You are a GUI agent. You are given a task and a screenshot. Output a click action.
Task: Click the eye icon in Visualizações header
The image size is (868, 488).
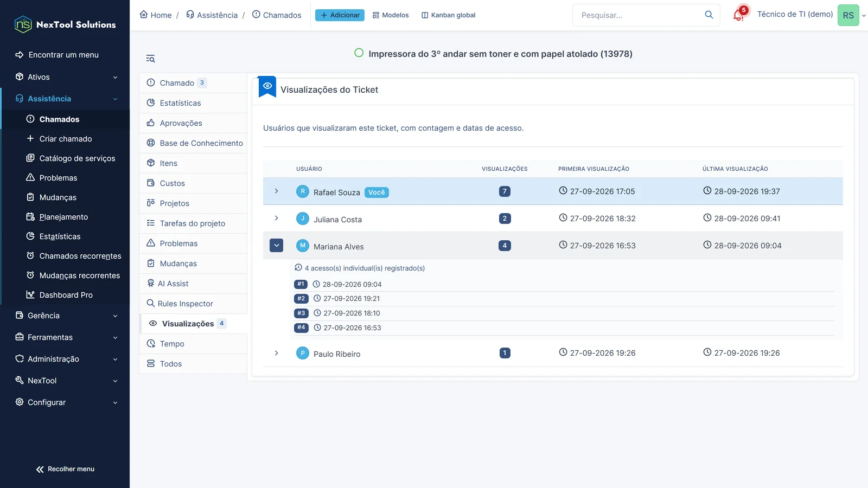click(267, 86)
